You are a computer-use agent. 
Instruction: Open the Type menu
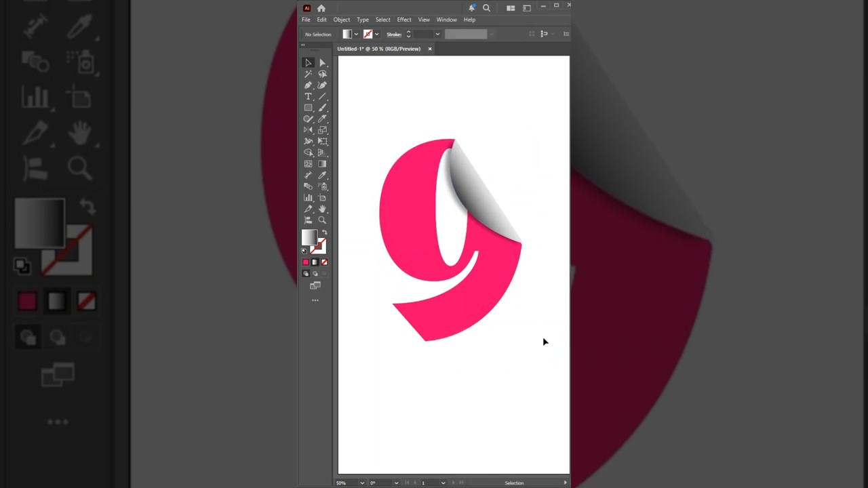363,20
